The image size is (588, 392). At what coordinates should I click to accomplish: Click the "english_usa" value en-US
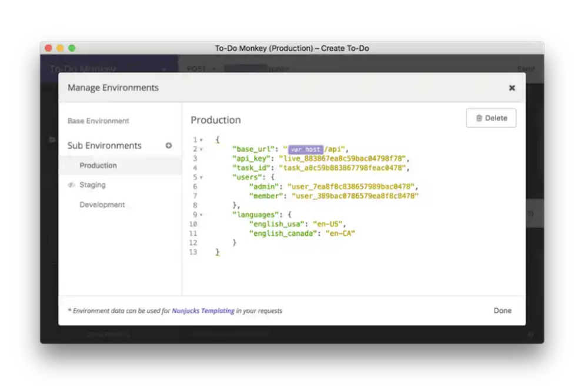[328, 224]
